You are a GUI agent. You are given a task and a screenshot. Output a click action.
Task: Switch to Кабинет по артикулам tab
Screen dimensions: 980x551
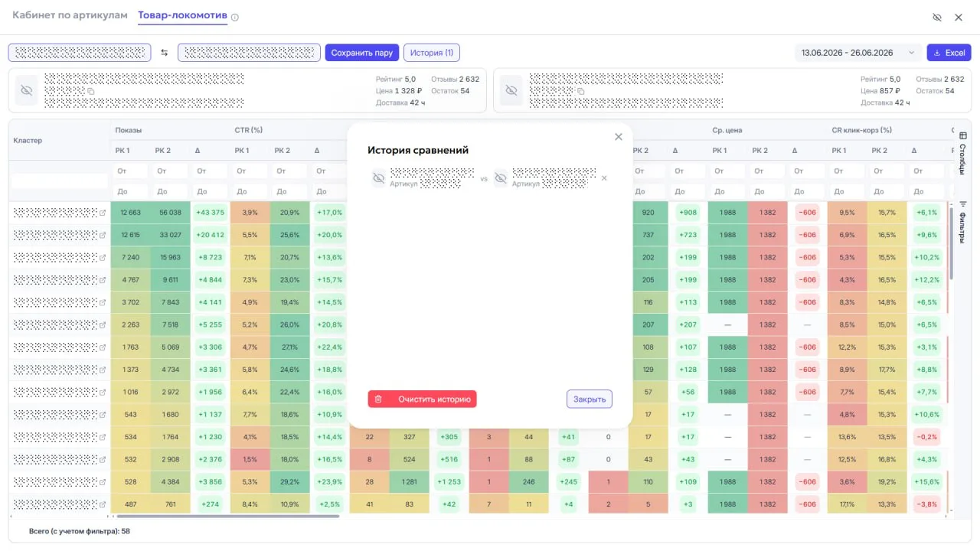pyautogui.click(x=70, y=15)
